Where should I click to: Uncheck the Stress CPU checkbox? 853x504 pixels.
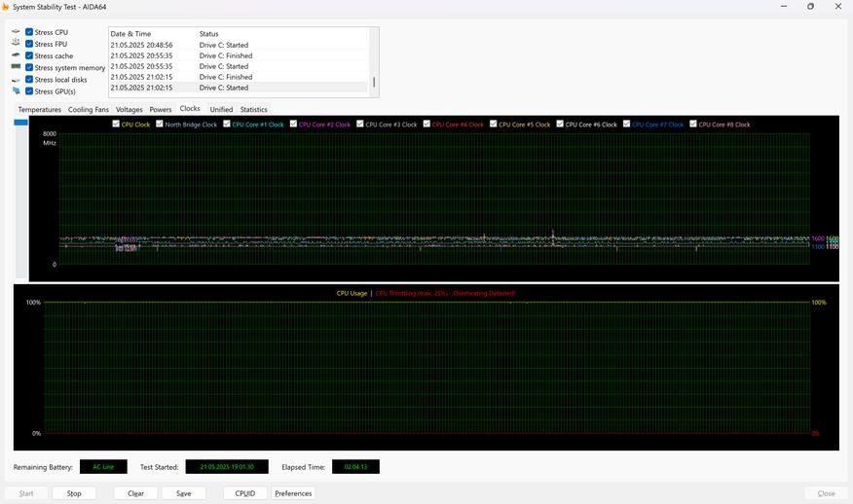(29, 32)
